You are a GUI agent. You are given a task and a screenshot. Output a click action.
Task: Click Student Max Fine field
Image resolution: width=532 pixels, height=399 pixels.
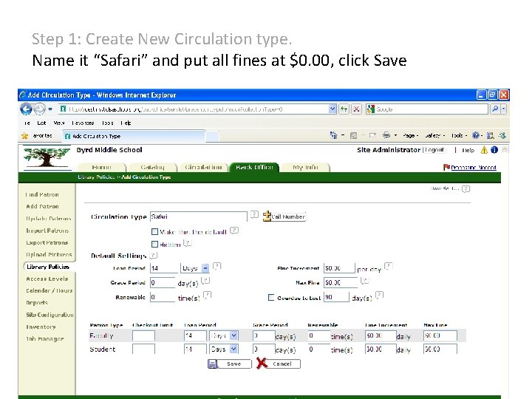(440, 349)
